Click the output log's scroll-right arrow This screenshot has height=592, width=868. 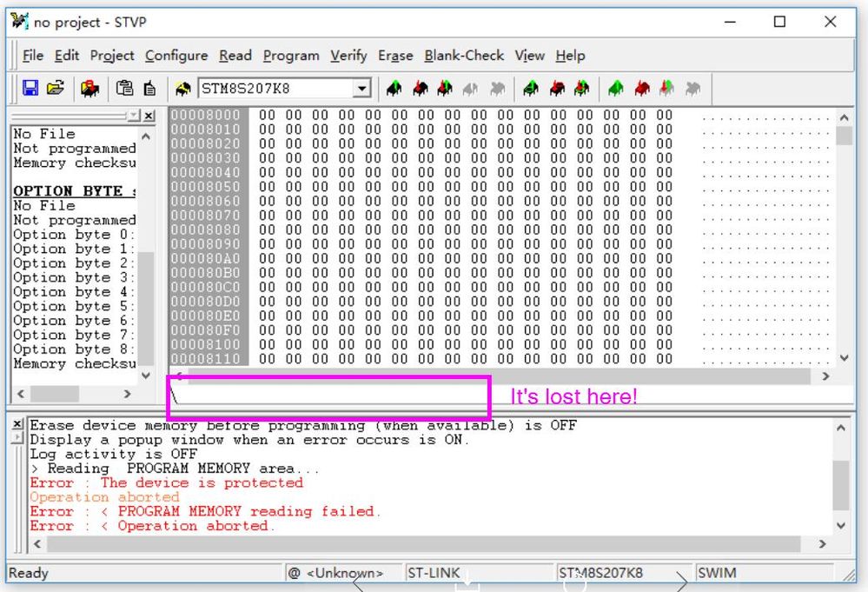click(x=823, y=544)
